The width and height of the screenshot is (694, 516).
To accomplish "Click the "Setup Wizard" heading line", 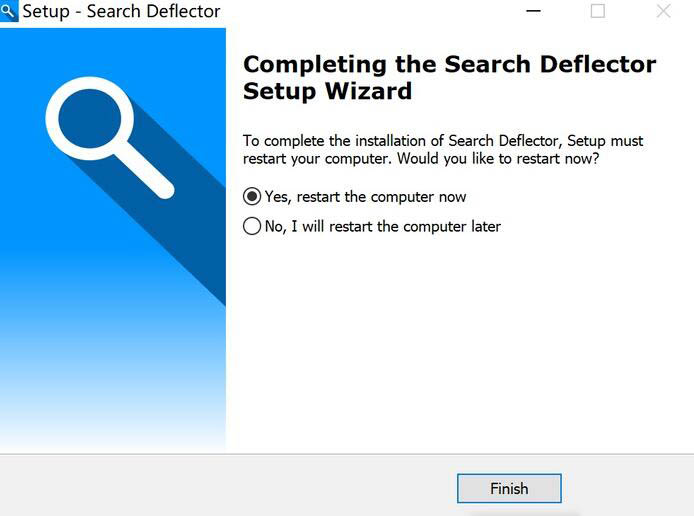I will tap(327, 91).
